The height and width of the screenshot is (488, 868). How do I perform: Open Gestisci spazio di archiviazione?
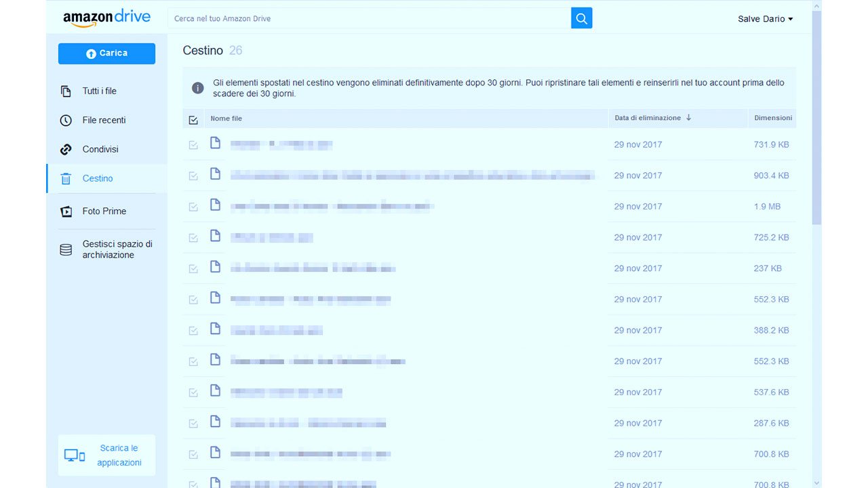(117, 249)
